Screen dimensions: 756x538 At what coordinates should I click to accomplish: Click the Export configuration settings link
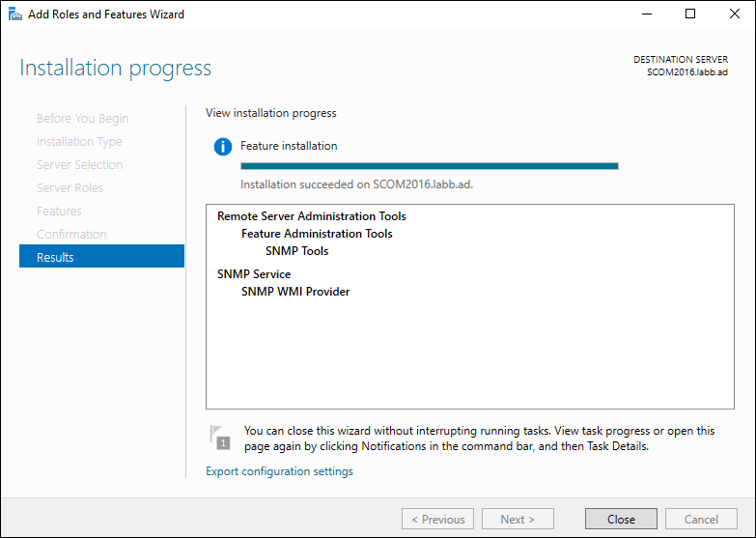pyautogui.click(x=279, y=471)
